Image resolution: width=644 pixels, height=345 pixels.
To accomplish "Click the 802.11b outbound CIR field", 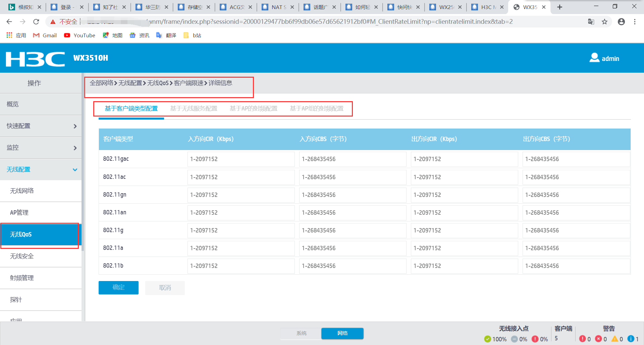I will point(464,266).
